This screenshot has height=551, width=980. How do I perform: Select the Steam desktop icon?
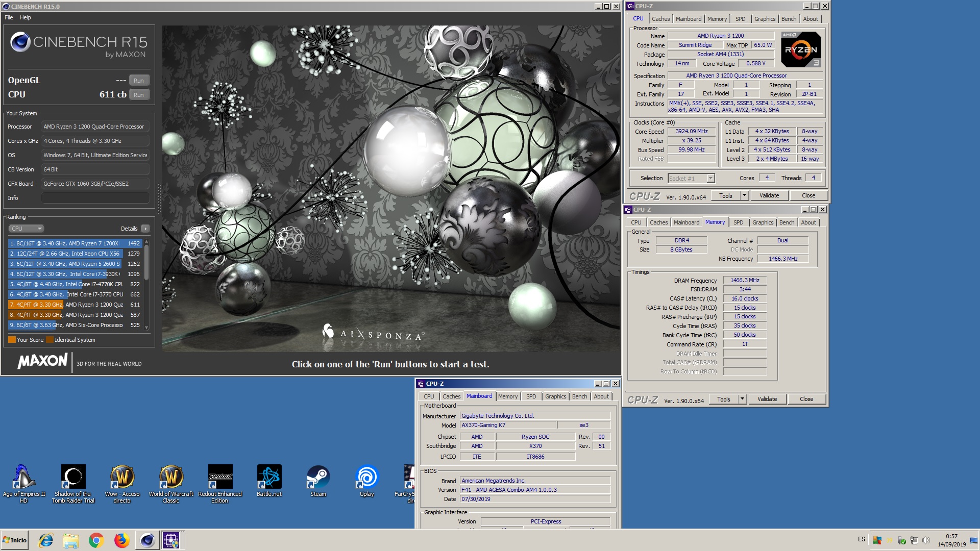[318, 481]
